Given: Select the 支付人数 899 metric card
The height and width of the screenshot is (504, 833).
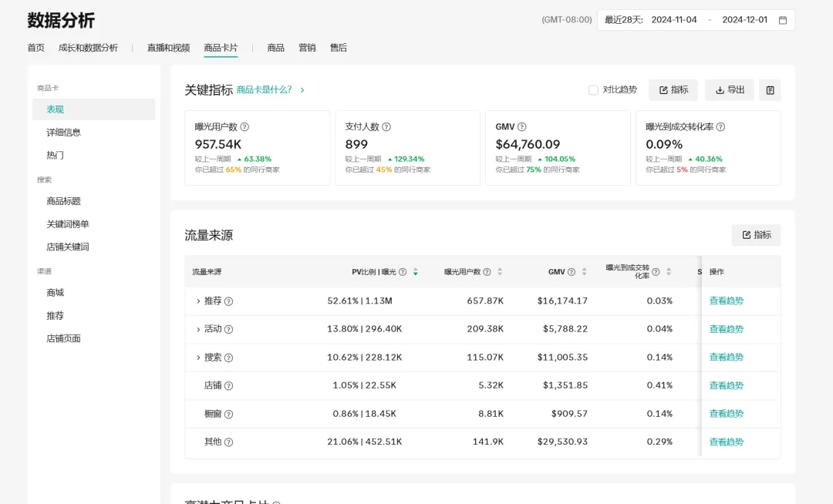Looking at the screenshot, I should click(x=407, y=148).
